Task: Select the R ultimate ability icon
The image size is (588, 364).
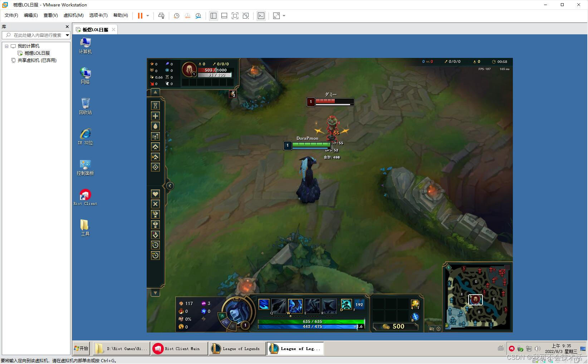Action: [329, 306]
